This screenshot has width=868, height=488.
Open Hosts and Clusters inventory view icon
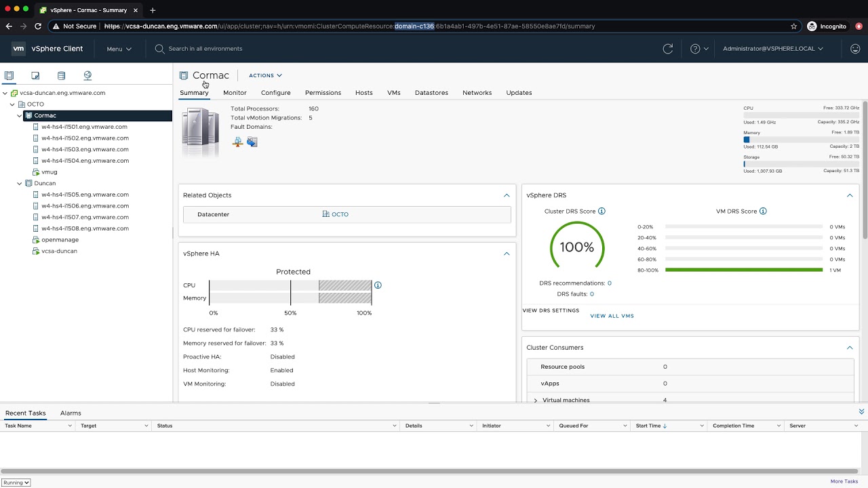point(9,75)
